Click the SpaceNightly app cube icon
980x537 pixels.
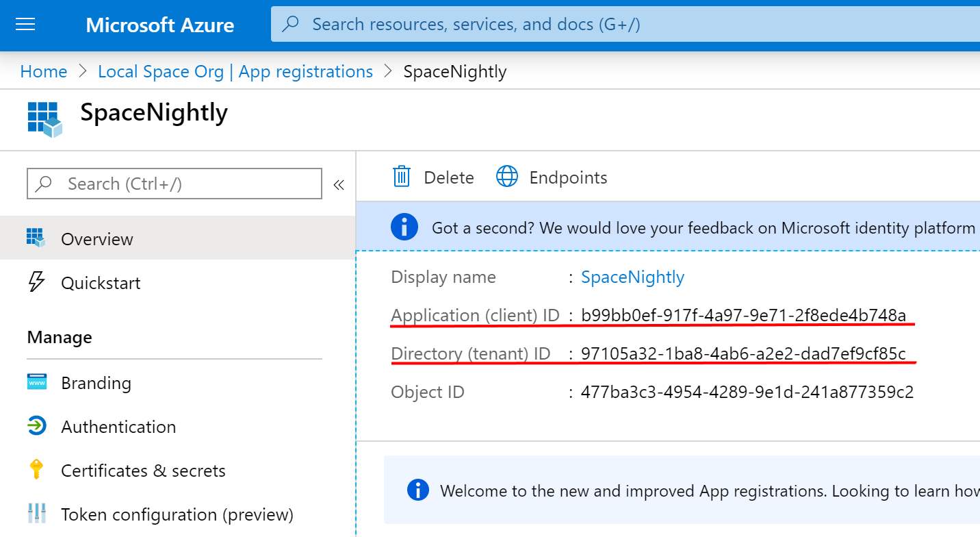coord(43,118)
